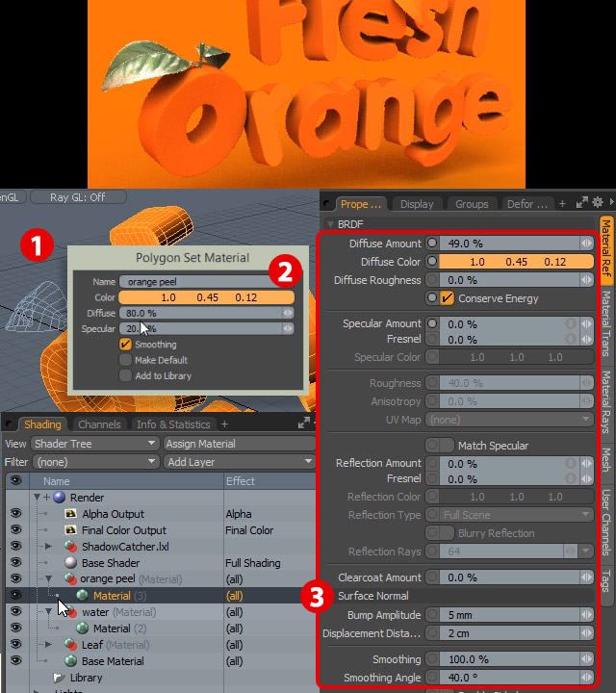
Task: Enable Add to Library checkbox
Action: point(125,375)
